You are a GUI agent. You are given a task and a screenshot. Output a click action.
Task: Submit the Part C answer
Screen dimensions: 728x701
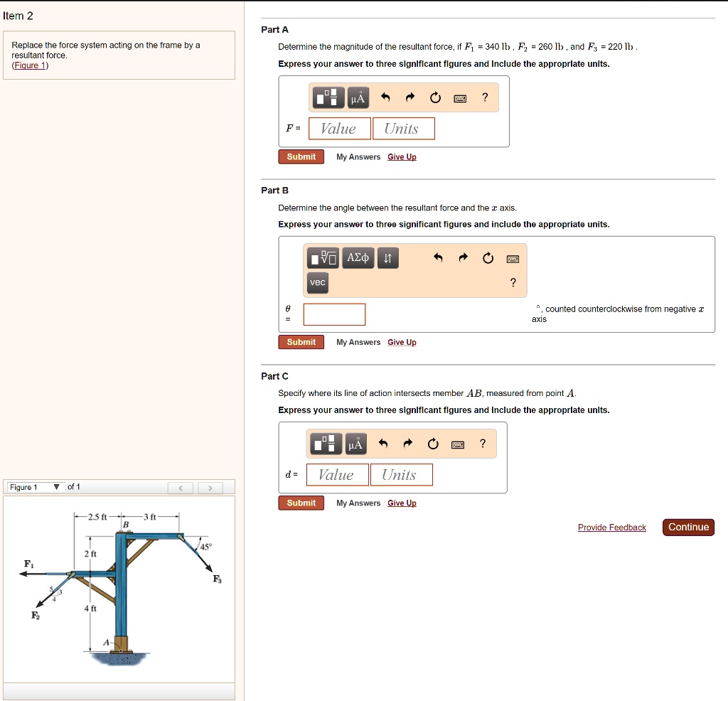301,503
